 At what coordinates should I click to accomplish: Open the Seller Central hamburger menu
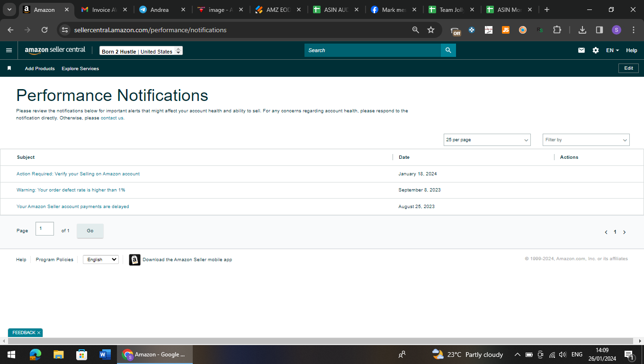9,50
